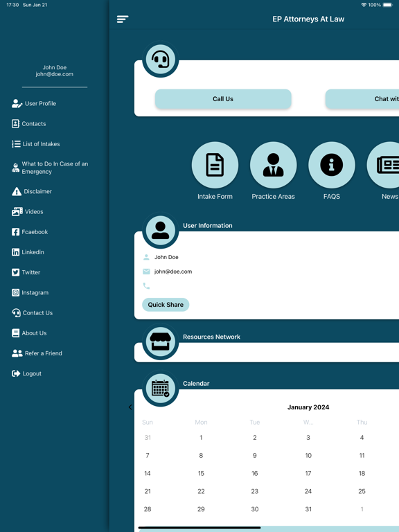
Task: Click the Videos media icon
Action: (17, 212)
